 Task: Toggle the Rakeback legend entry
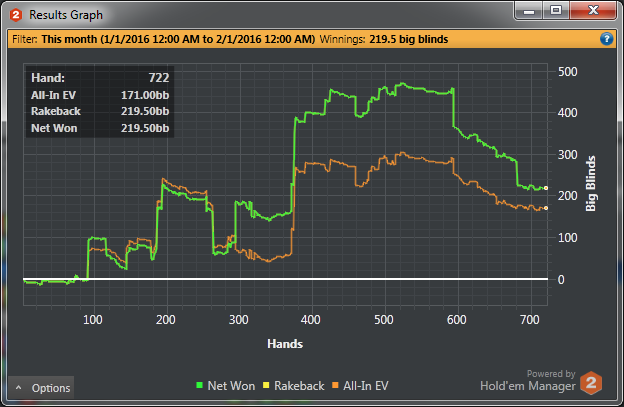coord(294,386)
